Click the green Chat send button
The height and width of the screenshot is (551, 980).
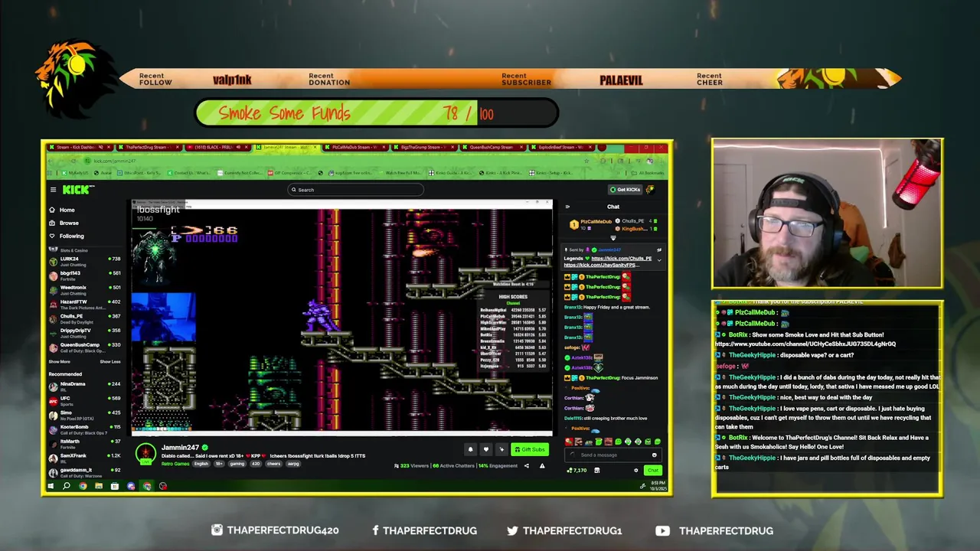(x=652, y=471)
